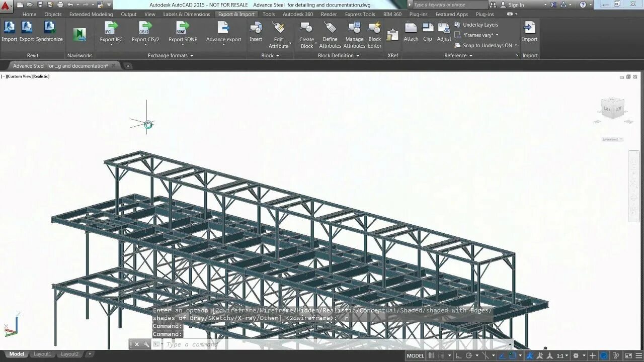This screenshot has width=644, height=362.
Task: Toggle ortho mode in status bar
Action: point(458,355)
